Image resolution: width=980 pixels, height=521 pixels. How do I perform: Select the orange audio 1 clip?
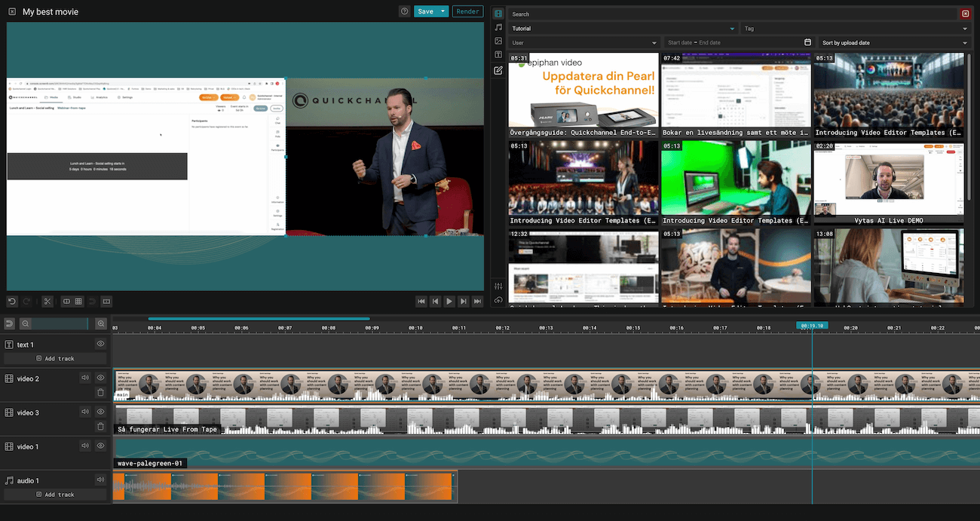tap(285, 486)
